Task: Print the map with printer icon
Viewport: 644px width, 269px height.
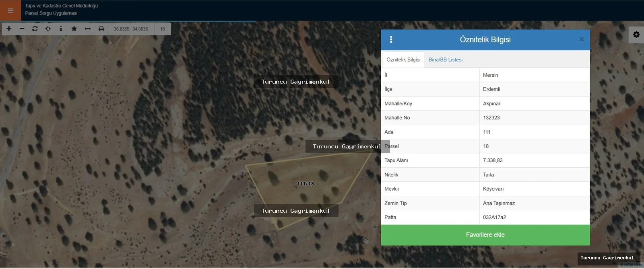Action: pyautogui.click(x=101, y=29)
